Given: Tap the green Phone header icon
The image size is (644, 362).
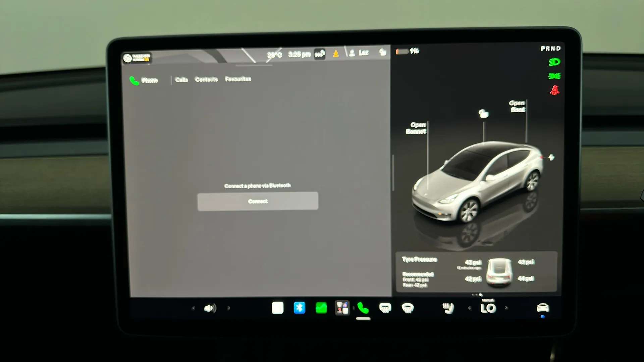Looking at the screenshot, I should click(134, 81).
